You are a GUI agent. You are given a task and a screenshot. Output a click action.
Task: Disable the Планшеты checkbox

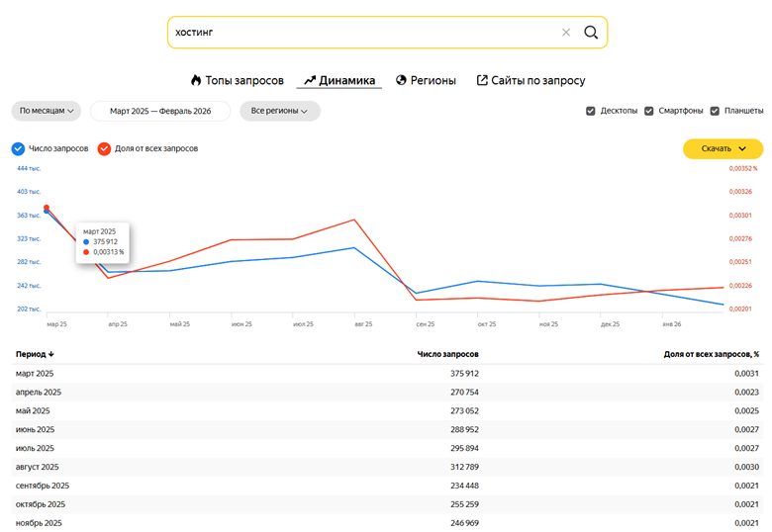[x=715, y=111]
